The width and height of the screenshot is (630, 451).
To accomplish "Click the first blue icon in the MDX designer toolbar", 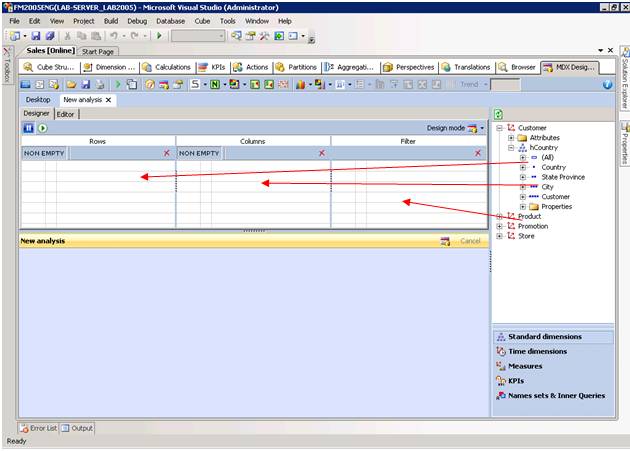I will coord(26,84).
